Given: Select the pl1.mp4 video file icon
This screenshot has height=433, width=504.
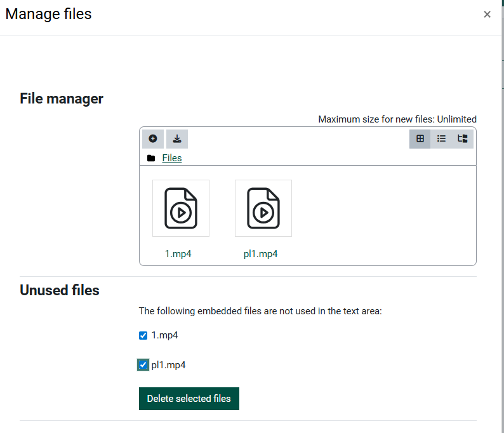Looking at the screenshot, I should (263, 208).
